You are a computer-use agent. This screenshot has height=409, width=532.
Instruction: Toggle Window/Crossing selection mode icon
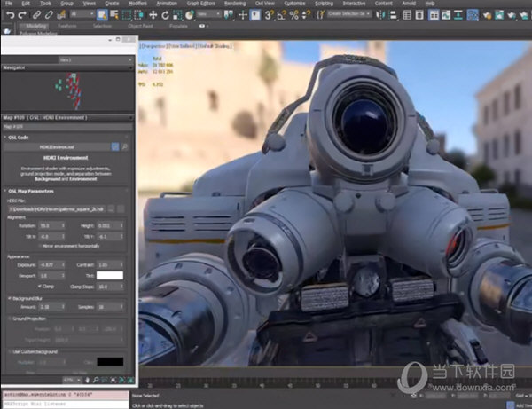139,15
